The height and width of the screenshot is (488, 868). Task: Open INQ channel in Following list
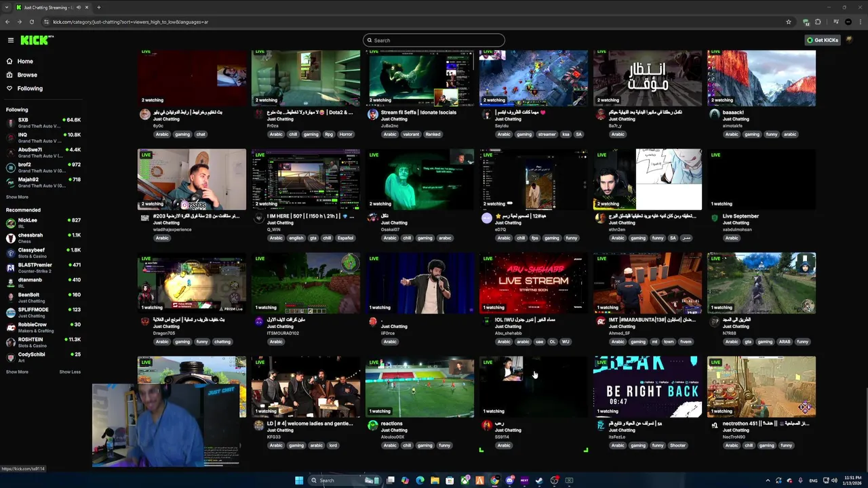pyautogui.click(x=43, y=138)
